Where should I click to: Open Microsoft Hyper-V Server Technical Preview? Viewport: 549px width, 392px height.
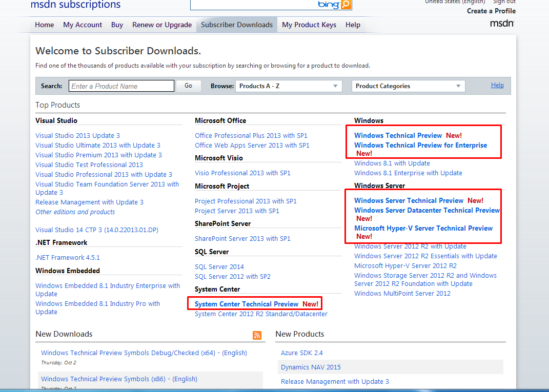(423, 229)
